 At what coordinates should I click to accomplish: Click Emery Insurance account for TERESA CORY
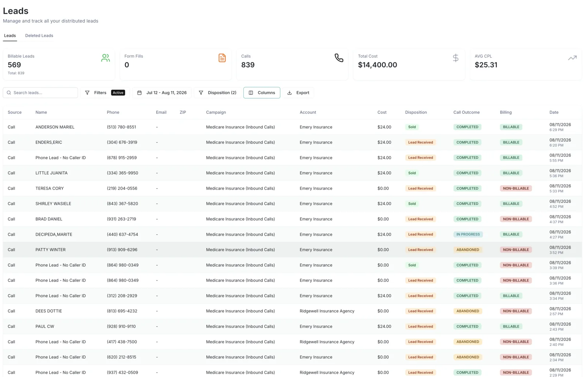point(316,188)
